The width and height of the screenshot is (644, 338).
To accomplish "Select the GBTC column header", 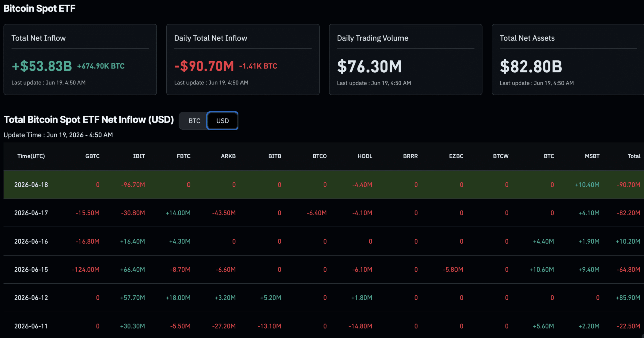I will (92, 156).
